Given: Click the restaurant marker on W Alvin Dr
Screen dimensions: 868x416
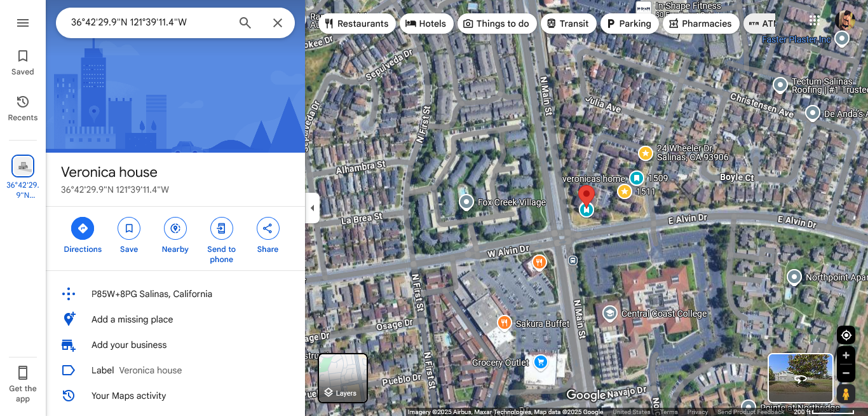Looking at the screenshot, I should [x=539, y=262].
